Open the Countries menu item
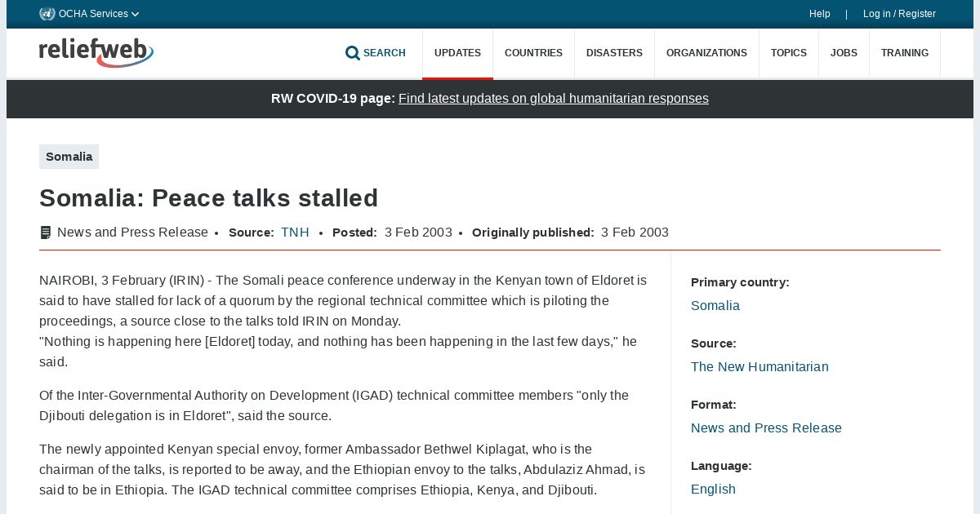Viewport: 980px width, 514px height. (x=533, y=53)
